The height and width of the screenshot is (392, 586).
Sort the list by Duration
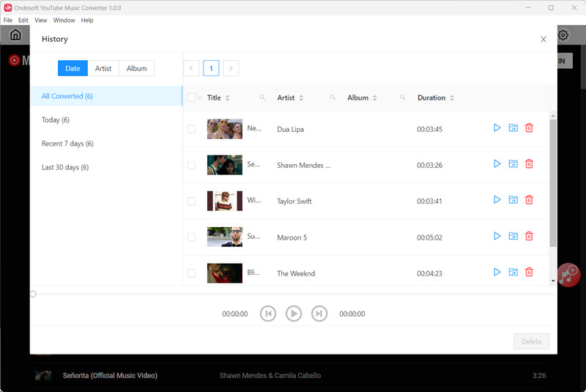(x=452, y=98)
